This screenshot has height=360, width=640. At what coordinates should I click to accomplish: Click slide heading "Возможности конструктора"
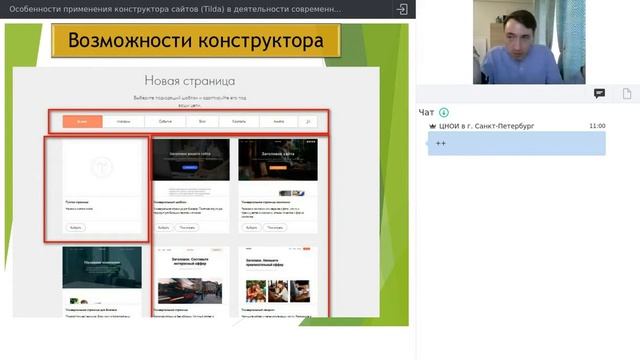click(x=196, y=40)
